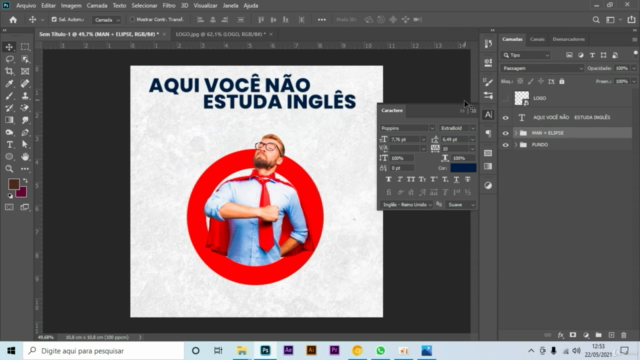Viewport: 640px width, 360px height.
Task: Select the Move tool
Action: click(9, 47)
